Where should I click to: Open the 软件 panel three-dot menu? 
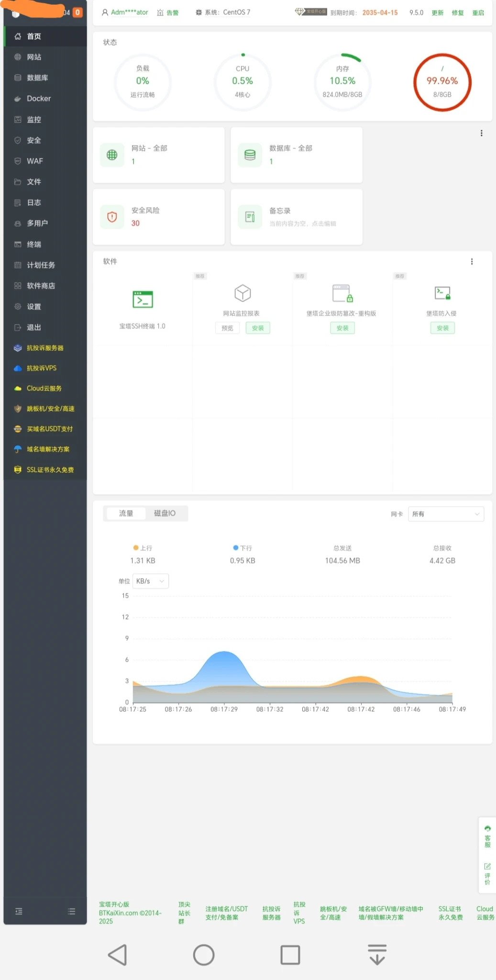coord(472,261)
